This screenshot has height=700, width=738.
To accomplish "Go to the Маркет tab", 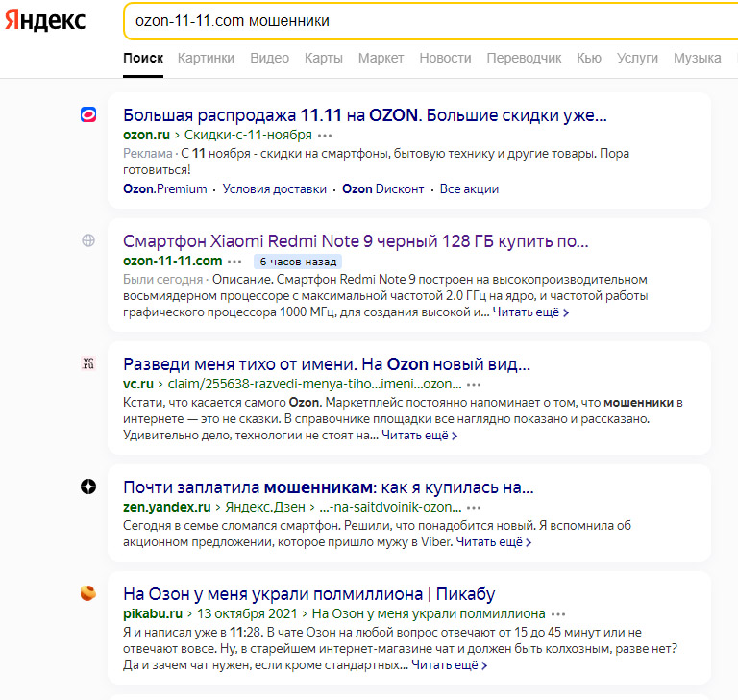I will pyautogui.click(x=381, y=58).
